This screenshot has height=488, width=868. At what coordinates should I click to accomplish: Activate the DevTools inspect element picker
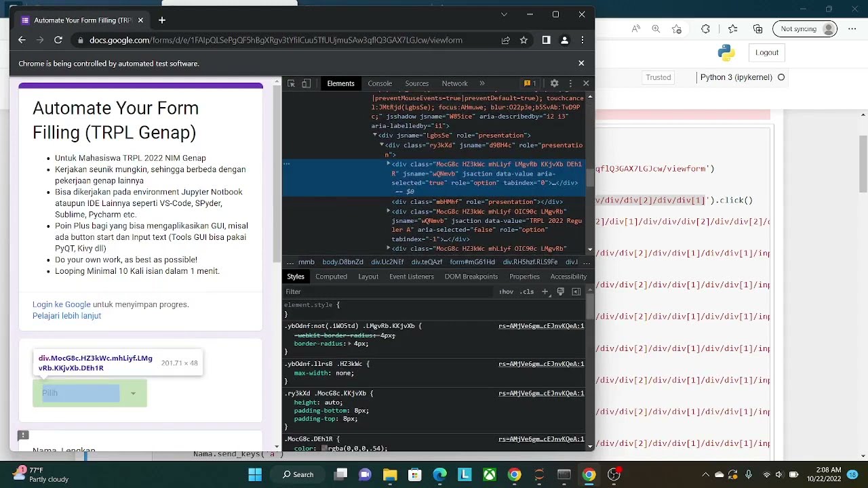click(x=291, y=83)
